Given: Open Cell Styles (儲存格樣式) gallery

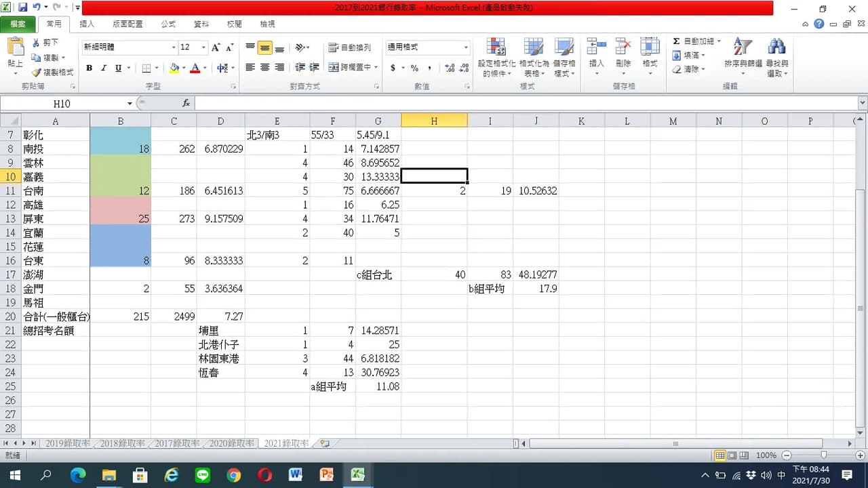Looking at the screenshot, I should coord(564,57).
